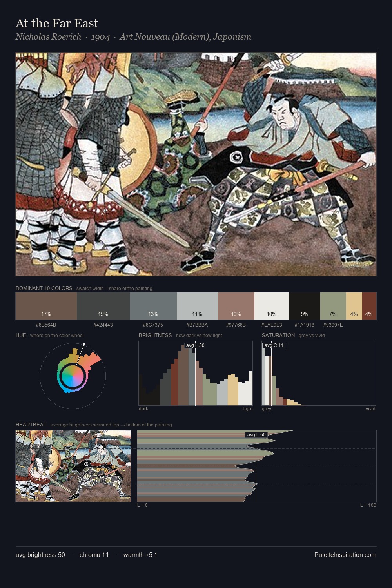Click the hex code '#93997E' label
Image resolution: width=392 pixels, height=588 pixels.
pos(333,325)
